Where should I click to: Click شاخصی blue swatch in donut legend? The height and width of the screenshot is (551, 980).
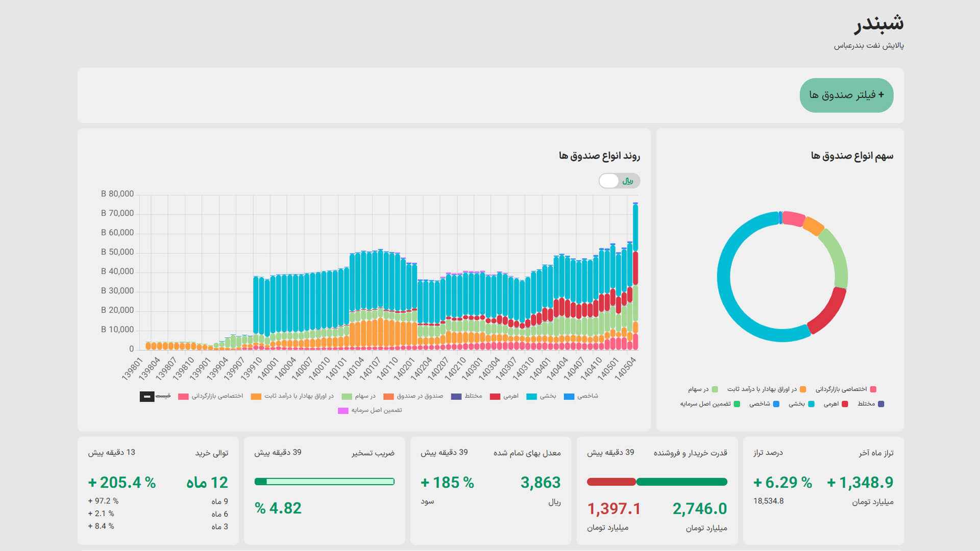click(776, 404)
